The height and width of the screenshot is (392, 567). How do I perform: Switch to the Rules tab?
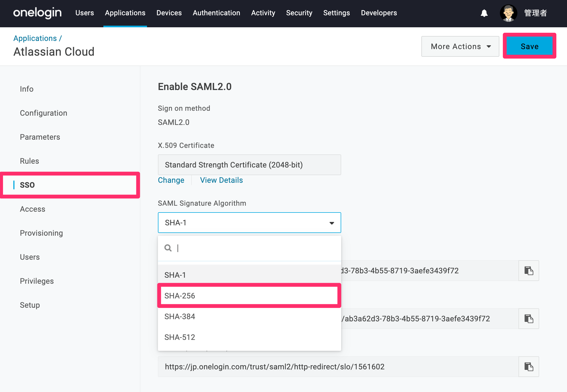click(29, 161)
